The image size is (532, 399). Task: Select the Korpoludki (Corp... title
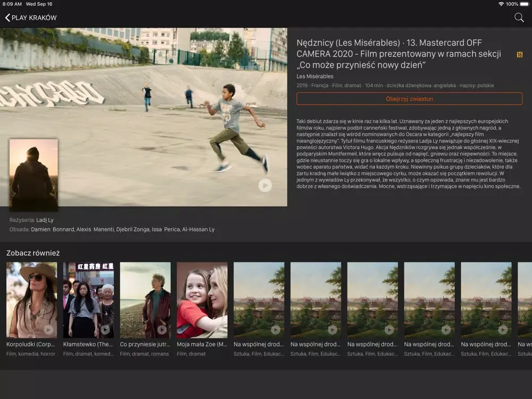[30, 344]
